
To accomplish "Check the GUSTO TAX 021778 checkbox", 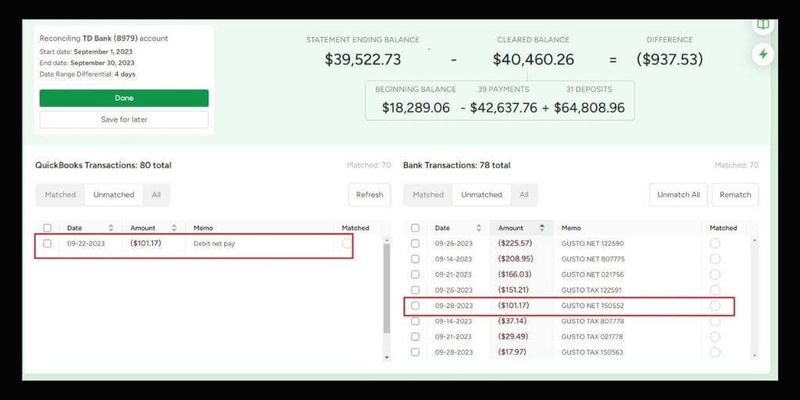I will pyautogui.click(x=415, y=337).
